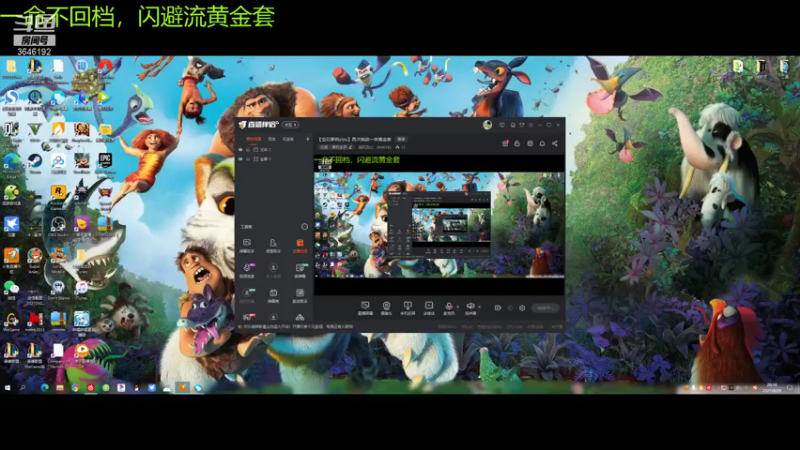Open the highlighted orange toolbox tool
The height and width of the screenshot is (450, 800).
(x=299, y=245)
